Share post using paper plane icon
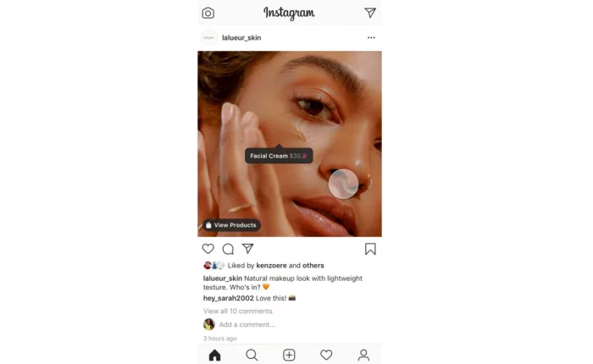 [x=247, y=248]
